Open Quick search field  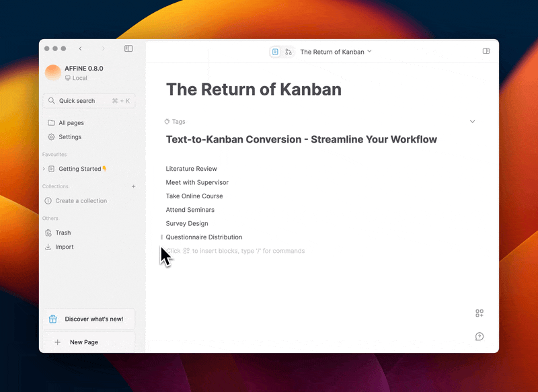[x=89, y=101]
